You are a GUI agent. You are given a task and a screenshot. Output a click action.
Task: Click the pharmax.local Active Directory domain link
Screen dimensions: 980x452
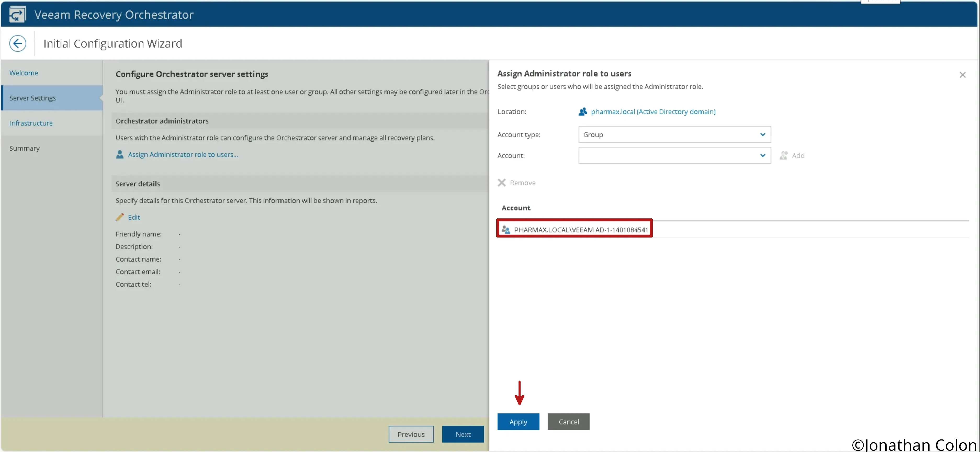click(653, 111)
